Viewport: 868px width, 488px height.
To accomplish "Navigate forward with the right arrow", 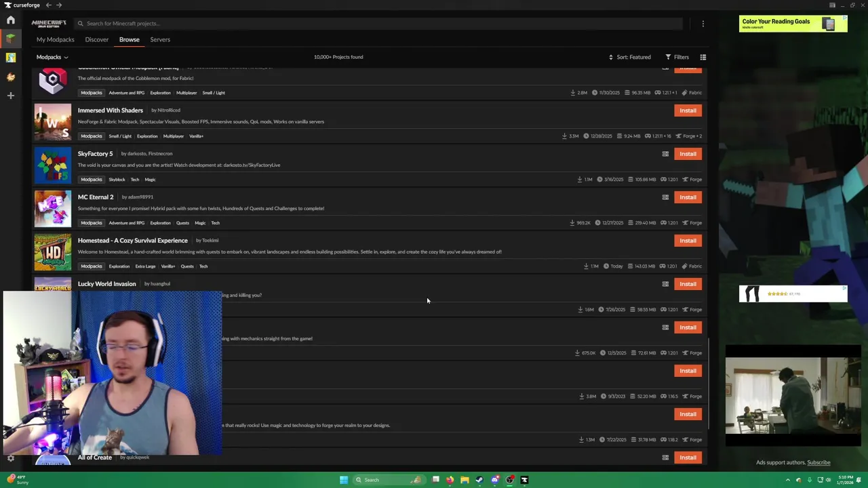I will pos(59,5).
